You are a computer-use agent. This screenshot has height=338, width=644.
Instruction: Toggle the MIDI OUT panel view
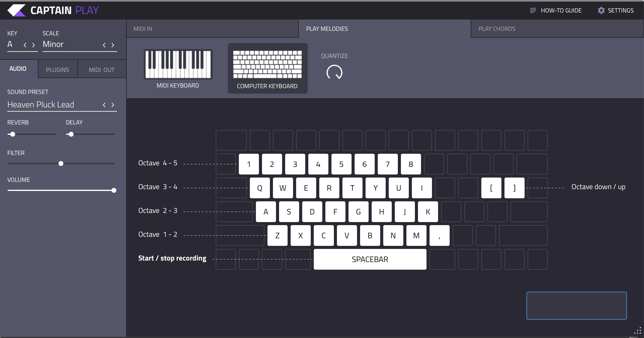pyautogui.click(x=101, y=69)
